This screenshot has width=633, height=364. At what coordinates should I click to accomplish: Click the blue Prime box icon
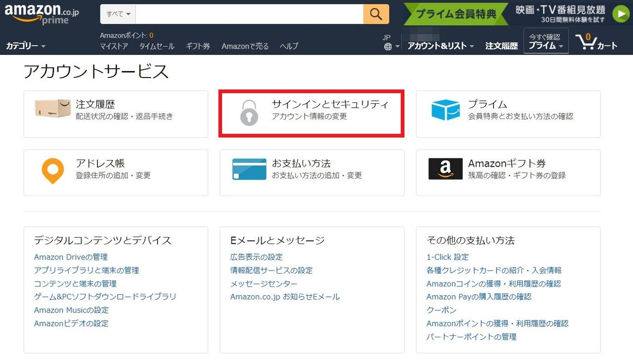tap(445, 110)
